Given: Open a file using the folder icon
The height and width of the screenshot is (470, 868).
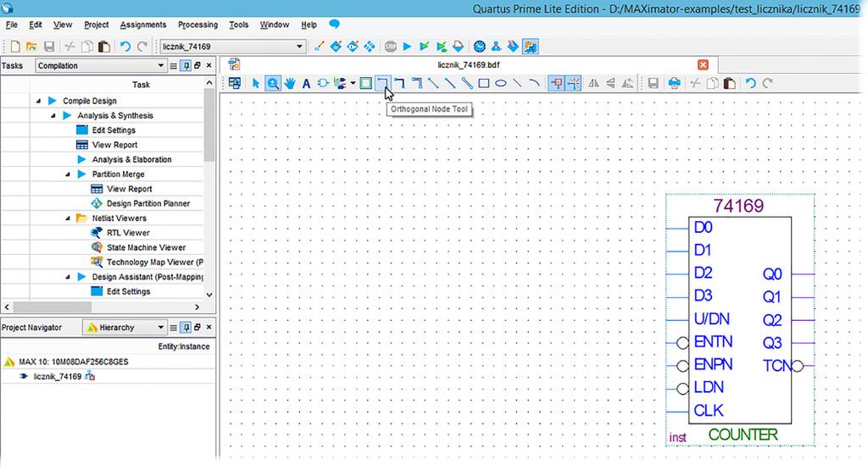Looking at the screenshot, I should 31,47.
